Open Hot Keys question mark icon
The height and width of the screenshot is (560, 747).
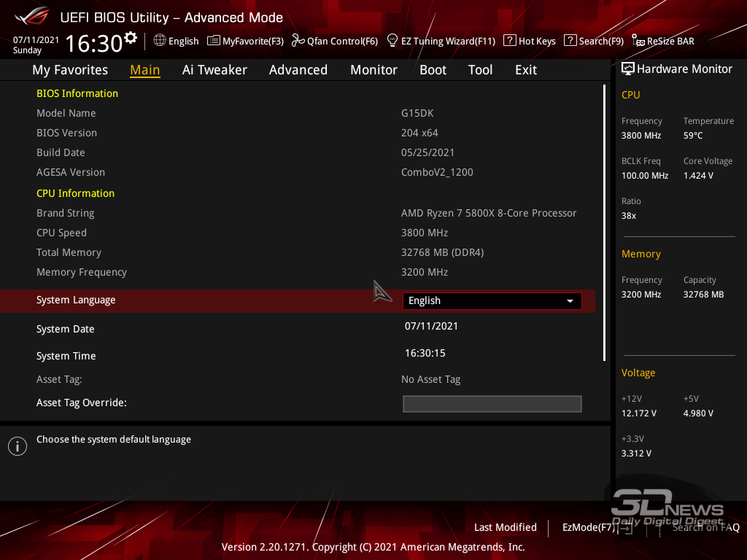click(x=509, y=41)
